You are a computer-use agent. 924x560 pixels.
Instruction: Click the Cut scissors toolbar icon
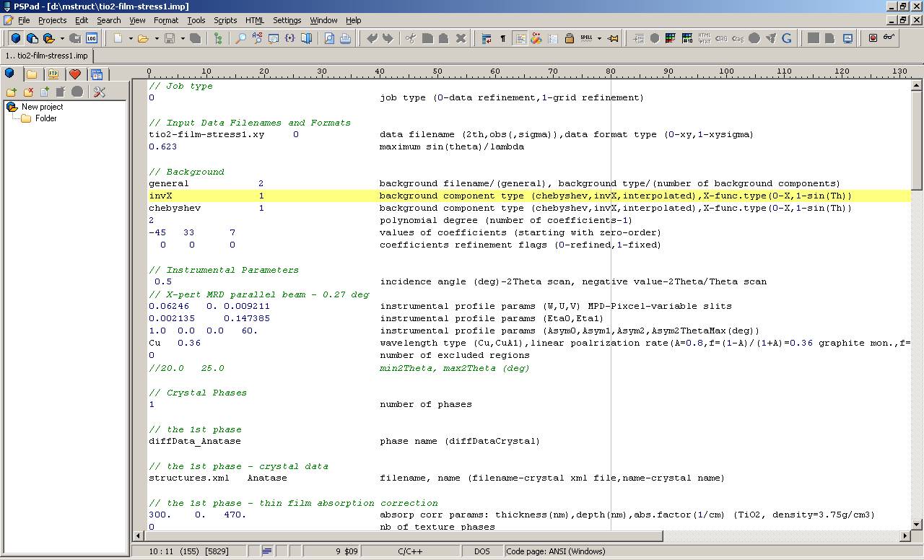pyautogui.click(x=411, y=38)
